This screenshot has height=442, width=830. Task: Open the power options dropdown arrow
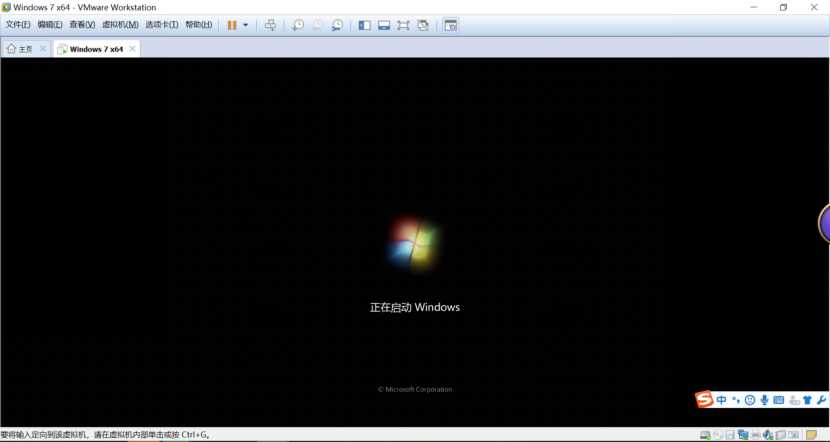point(246,25)
